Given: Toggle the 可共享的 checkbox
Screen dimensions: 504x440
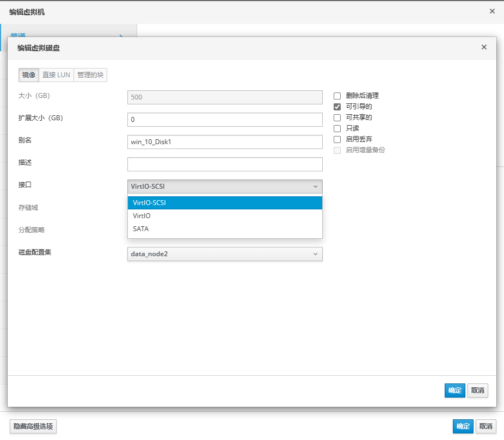Looking at the screenshot, I should tap(337, 117).
